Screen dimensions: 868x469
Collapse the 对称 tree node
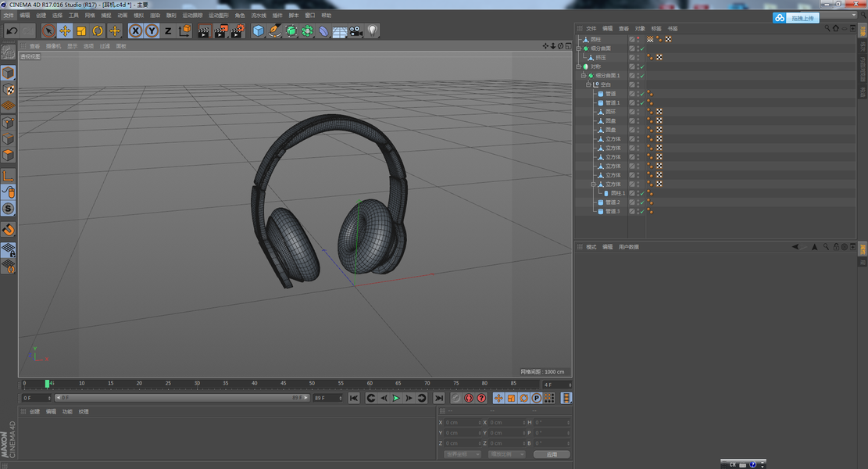click(x=578, y=66)
